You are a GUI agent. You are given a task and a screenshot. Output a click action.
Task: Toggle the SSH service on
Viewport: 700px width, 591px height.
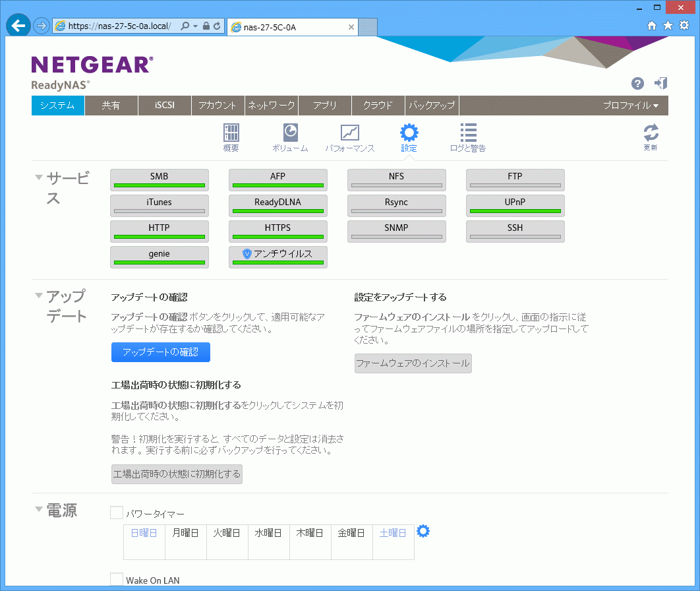tap(515, 231)
